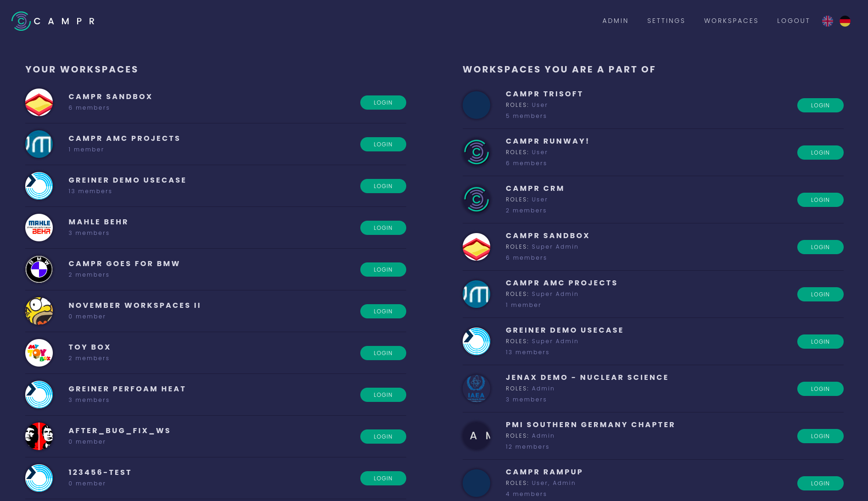This screenshot has height=501, width=868.
Task: Select the BMW logo icon
Action: 39,269
